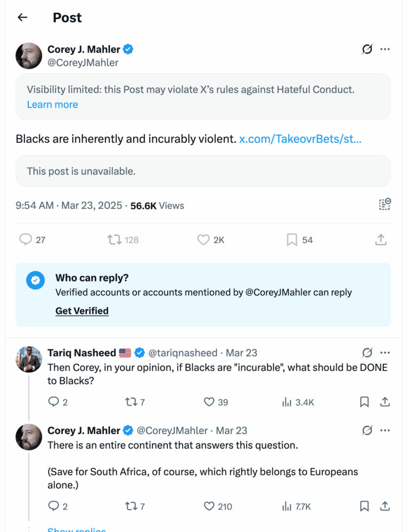
Task: Toggle the mute indicator on Tariq Nasheed's reply
Action: tap(367, 352)
